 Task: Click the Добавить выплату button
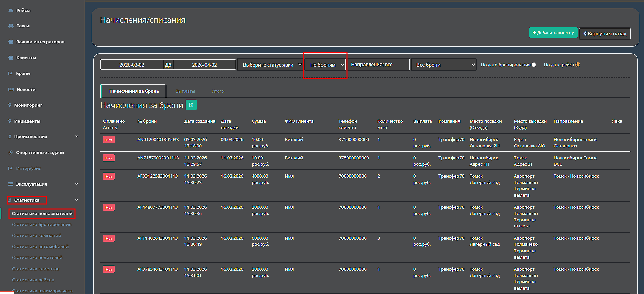[x=553, y=33]
